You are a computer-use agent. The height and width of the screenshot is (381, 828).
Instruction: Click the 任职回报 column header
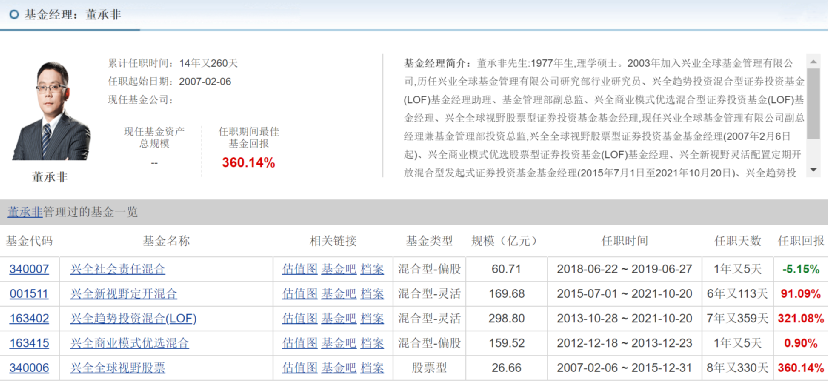(x=801, y=241)
